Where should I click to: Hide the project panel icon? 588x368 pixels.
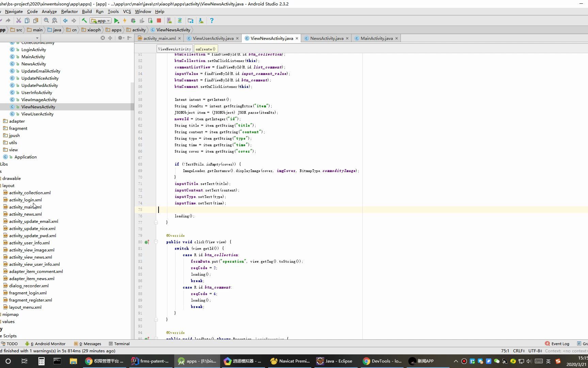(129, 38)
